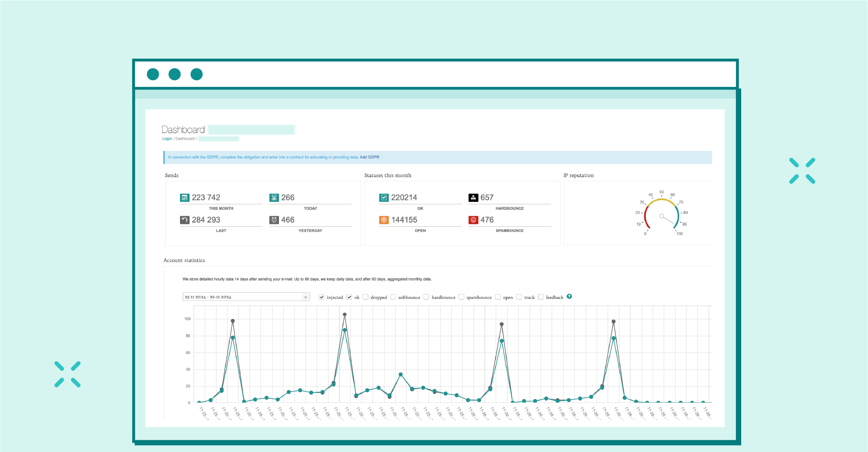The height and width of the screenshot is (452, 868).
Task: Click the hardbounce icon beside 657
Action: (x=473, y=198)
